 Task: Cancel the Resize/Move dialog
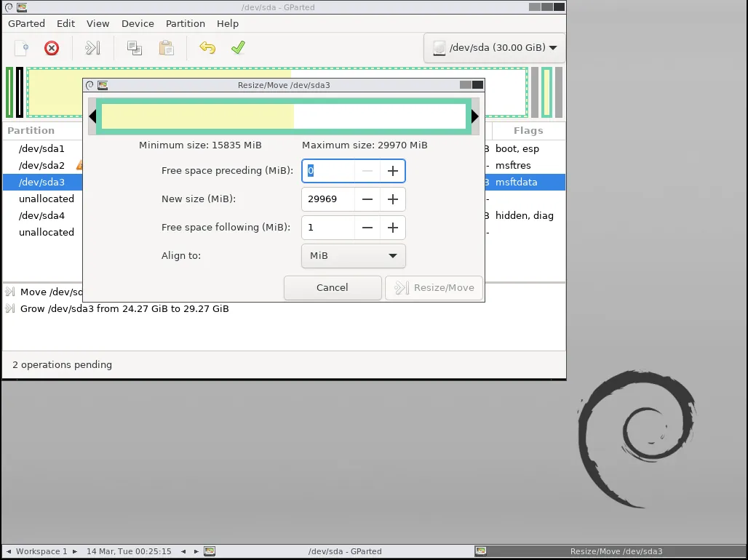(x=332, y=287)
